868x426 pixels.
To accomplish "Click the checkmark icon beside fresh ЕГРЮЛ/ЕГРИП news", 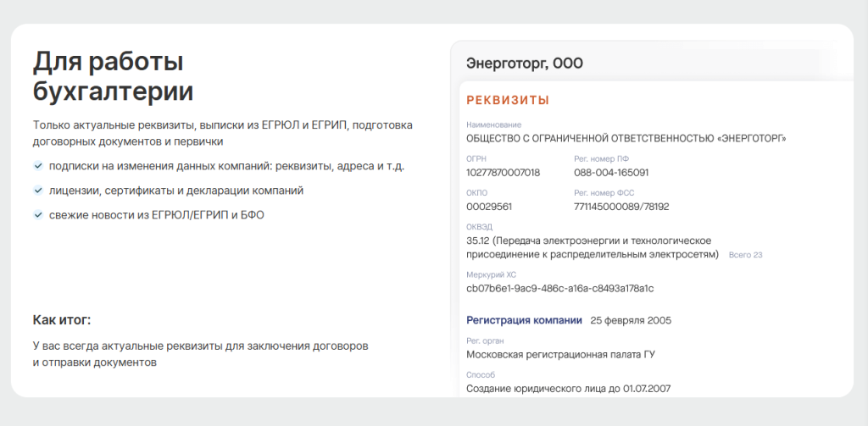I will point(38,215).
